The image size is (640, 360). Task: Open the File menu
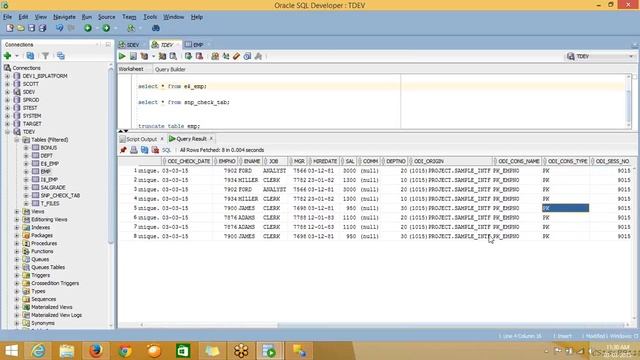(x=7, y=17)
